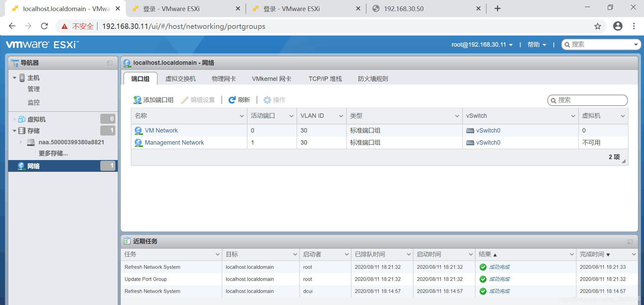The height and width of the screenshot is (305, 644).
Task: Open the Management Network port group link
Action: pos(174,143)
